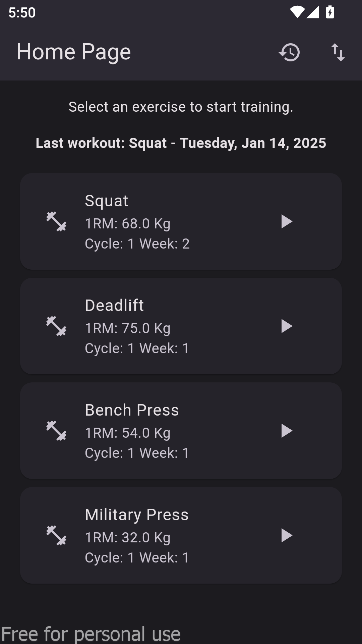Tap the swap arrows icon in header

click(x=338, y=52)
